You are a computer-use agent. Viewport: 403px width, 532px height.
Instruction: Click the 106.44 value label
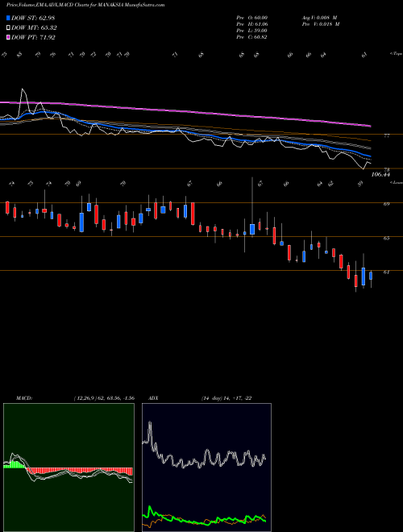(x=380, y=174)
